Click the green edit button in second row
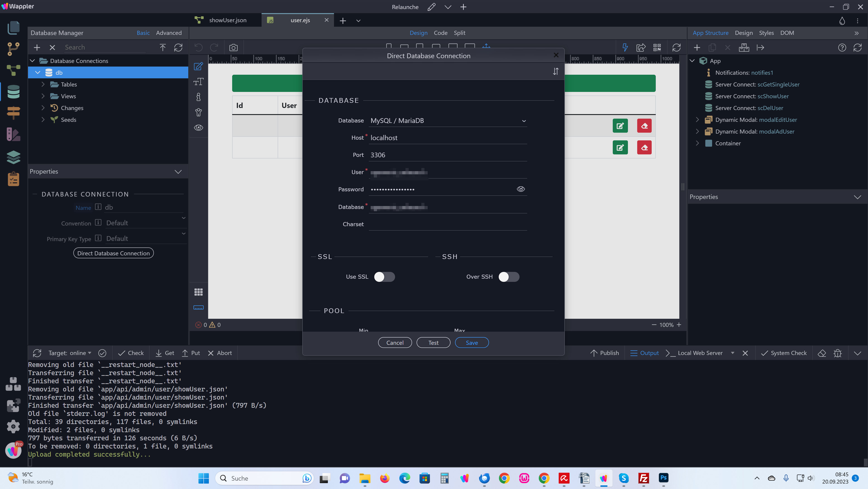This screenshot has width=868, height=489. coord(620,148)
